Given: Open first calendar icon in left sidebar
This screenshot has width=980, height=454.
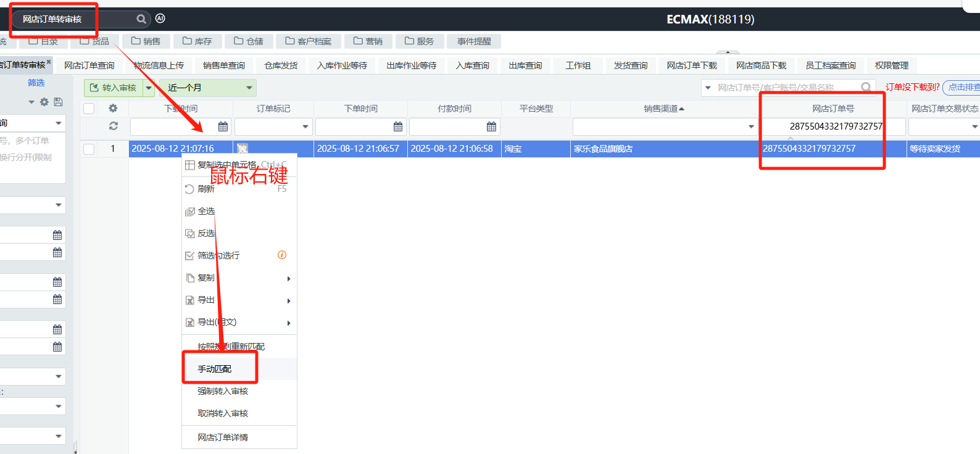Looking at the screenshot, I should (57, 235).
